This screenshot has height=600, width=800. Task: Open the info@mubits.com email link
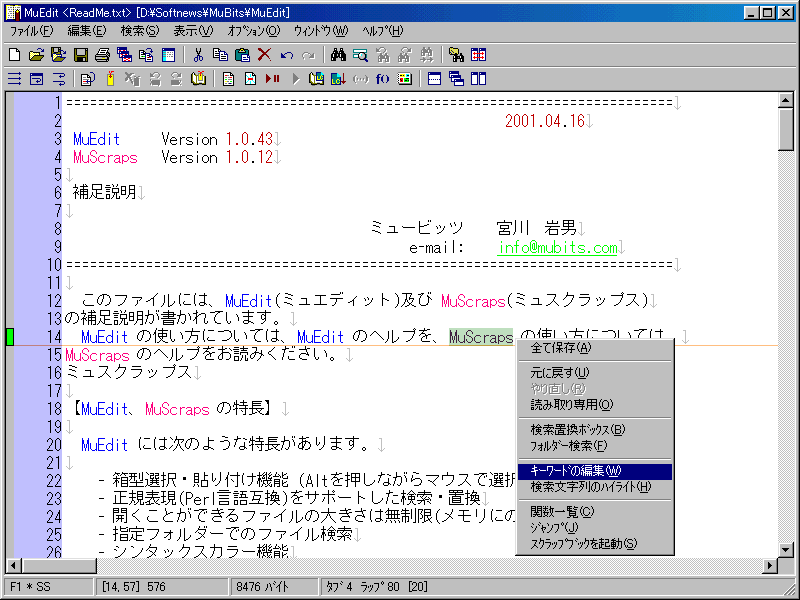tap(558, 247)
